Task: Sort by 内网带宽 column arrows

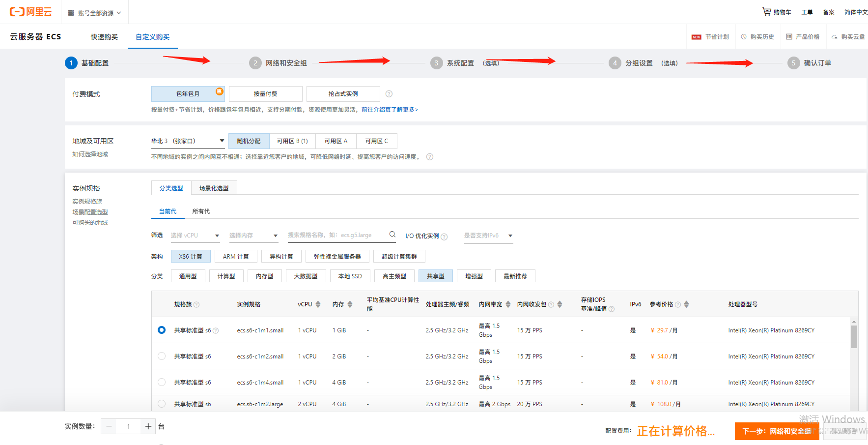Action: pos(508,304)
